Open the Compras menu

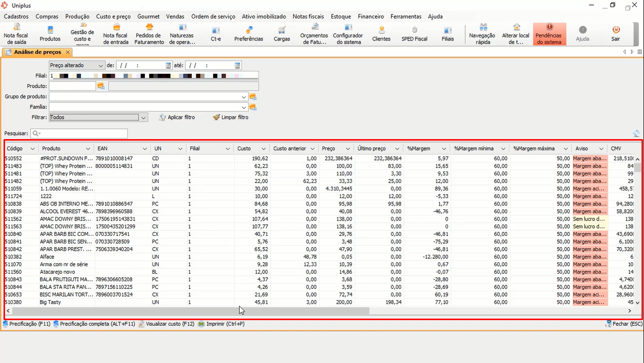point(47,16)
